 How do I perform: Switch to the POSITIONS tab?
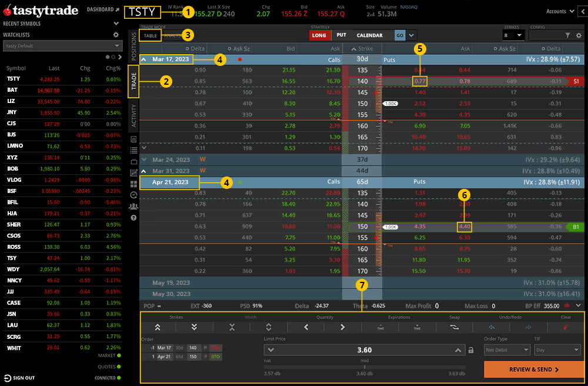(133, 46)
